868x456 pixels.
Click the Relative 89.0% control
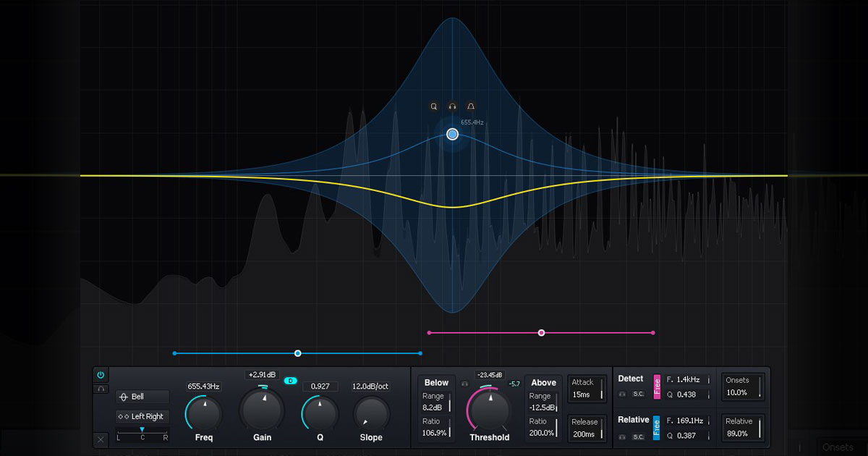click(744, 428)
